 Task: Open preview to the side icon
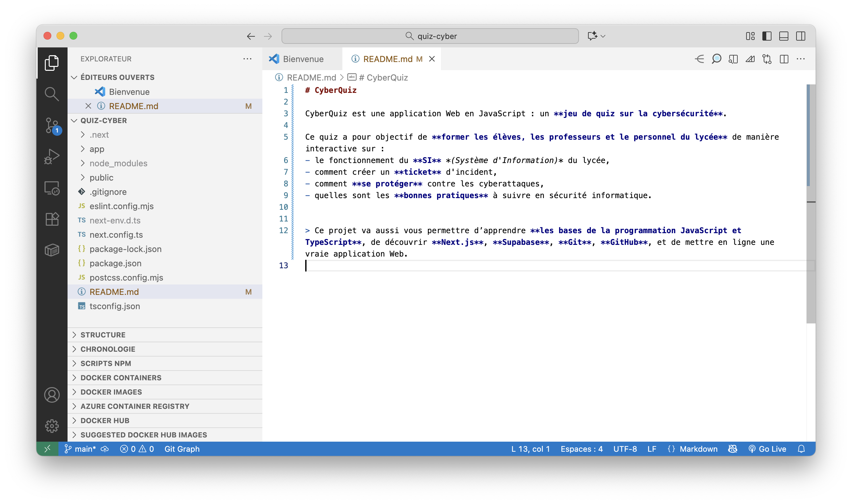(733, 59)
